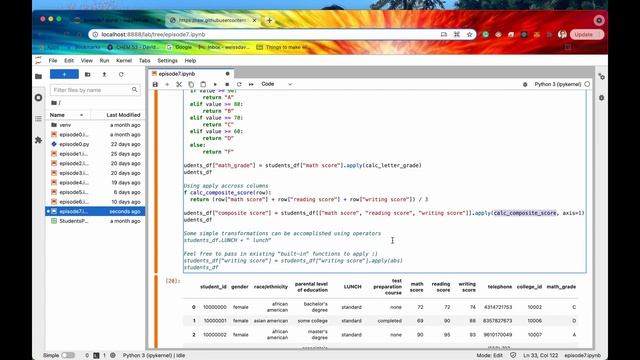
Task: Select the episode3 notebook in file list
Action: pyautogui.click(x=95, y=173)
